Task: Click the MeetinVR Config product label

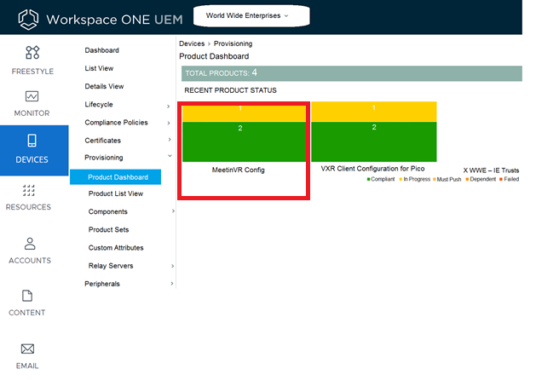Action: coord(239,170)
